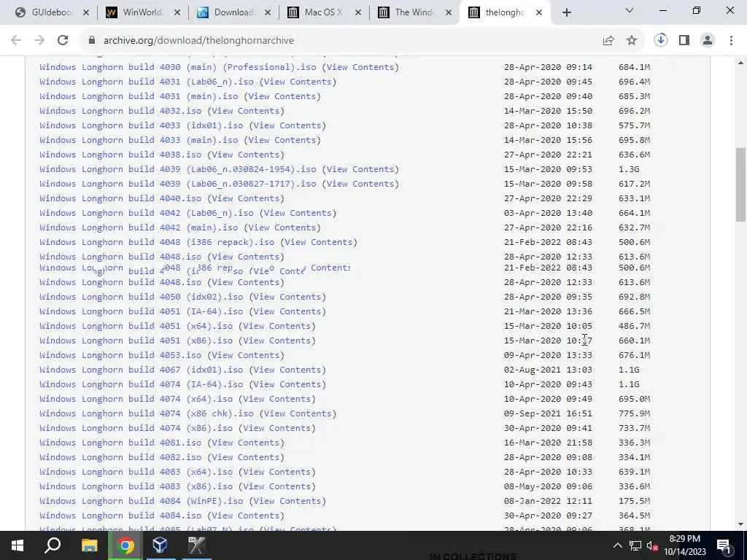Bookmark this page with the star icon
The width and height of the screenshot is (747, 560).
(x=632, y=41)
